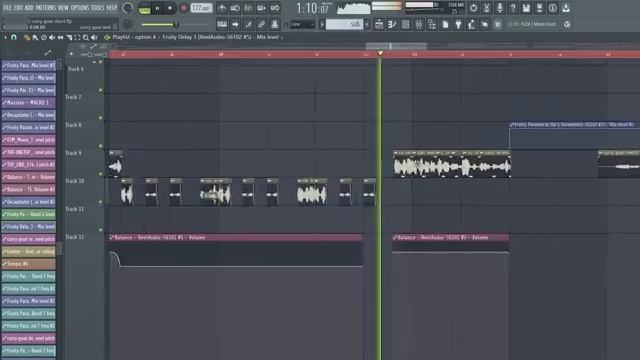The height and width of the screenshot is (360, 640).
Task: Open the pattern selector box
Action: pyautogui.click(x=344, y=24)
